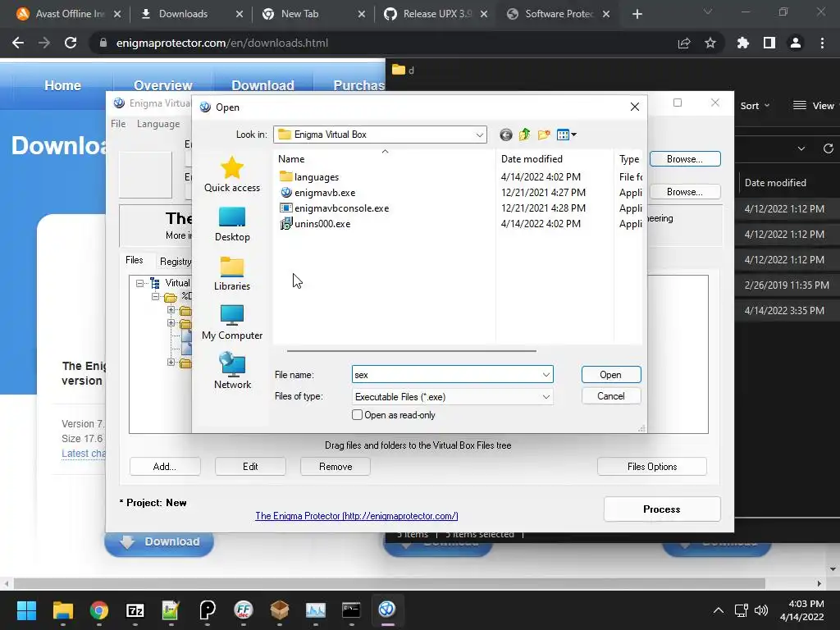The height and width of the screenshot is (630, 840).
Task: Open Chrome extensions puzzle icon
Action: (743, 43)
